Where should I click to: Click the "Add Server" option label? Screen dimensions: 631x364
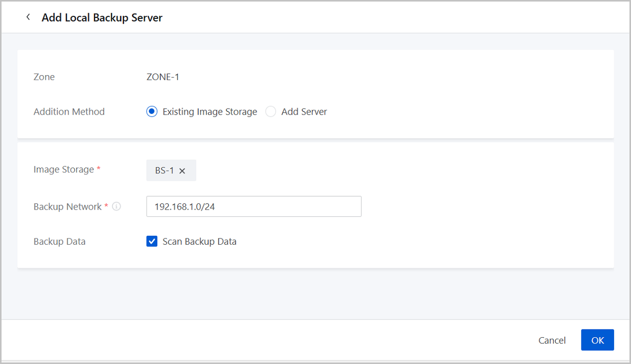(304, 111)
